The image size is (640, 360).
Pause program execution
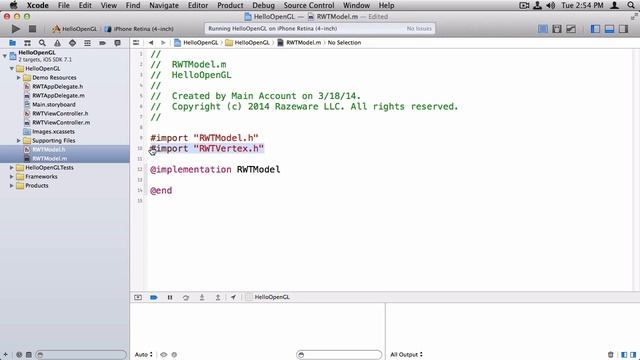click(x=170, y=297)
